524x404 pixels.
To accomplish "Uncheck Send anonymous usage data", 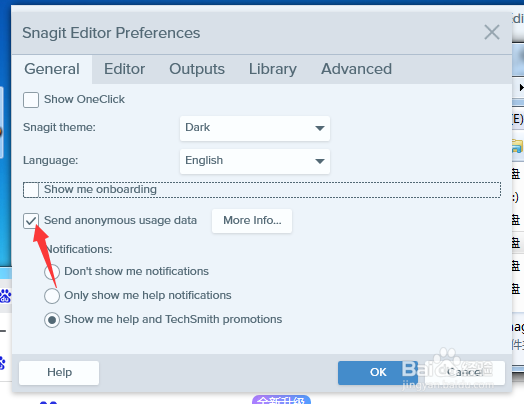I will pos(31,221).
